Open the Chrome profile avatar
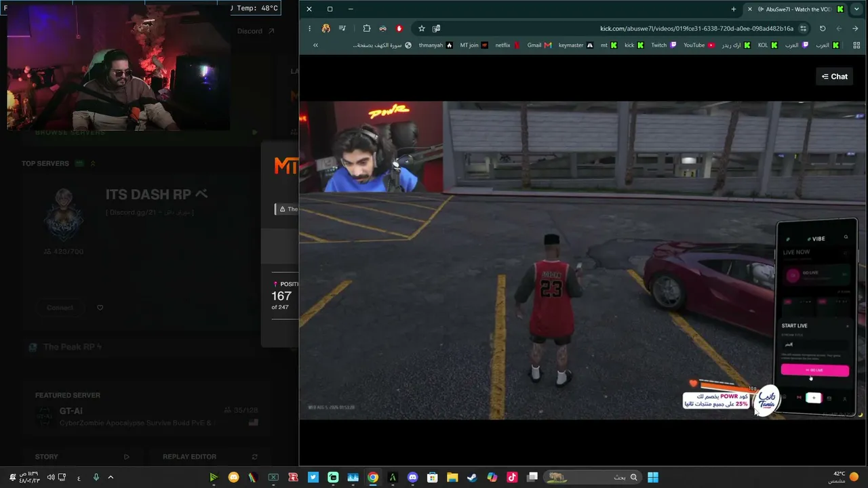Viewport: 868px width, 488px height. pos(326,28)
